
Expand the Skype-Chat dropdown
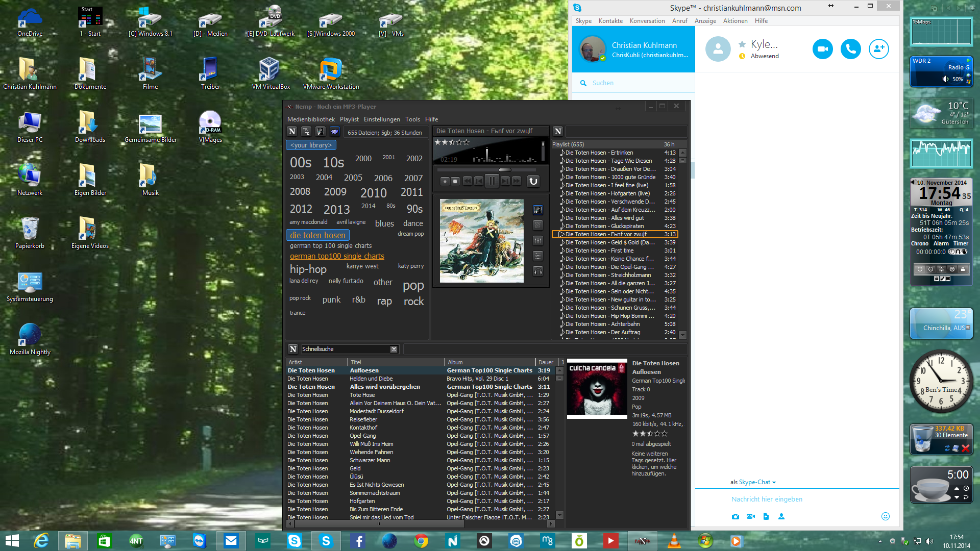point(774,483)
